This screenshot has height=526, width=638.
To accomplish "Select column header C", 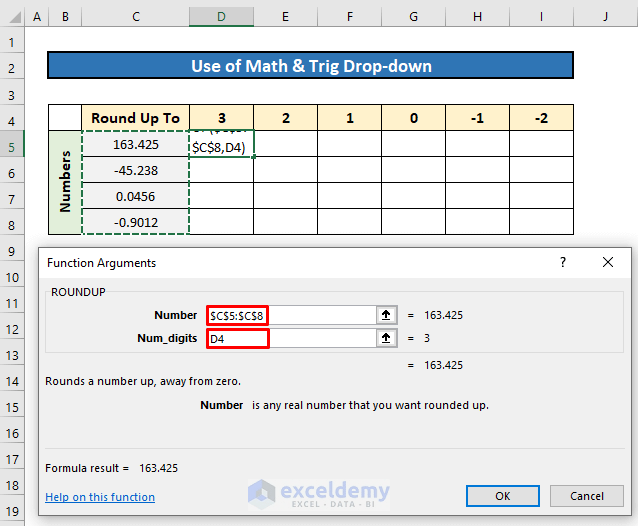I will pyautogui.click(x=135, y=17).
